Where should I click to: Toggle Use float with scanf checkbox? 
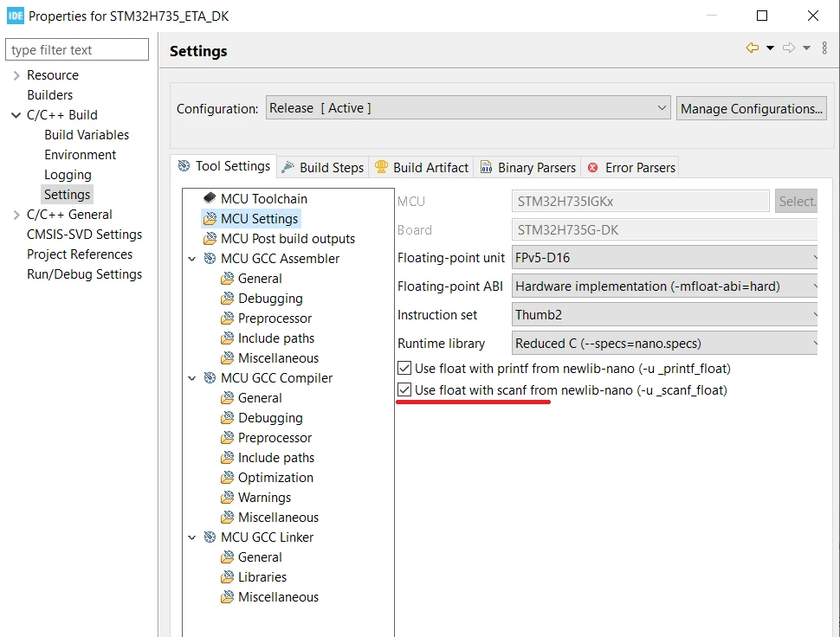pyautogui.click(x=404, y=389)
